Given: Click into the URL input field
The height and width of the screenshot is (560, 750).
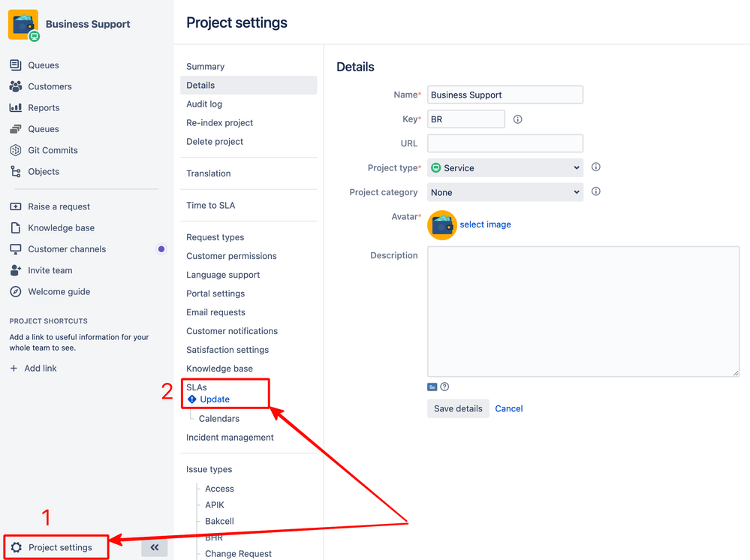Looking at the screenshot, I should pyautogui.click(x=505, y=143).
